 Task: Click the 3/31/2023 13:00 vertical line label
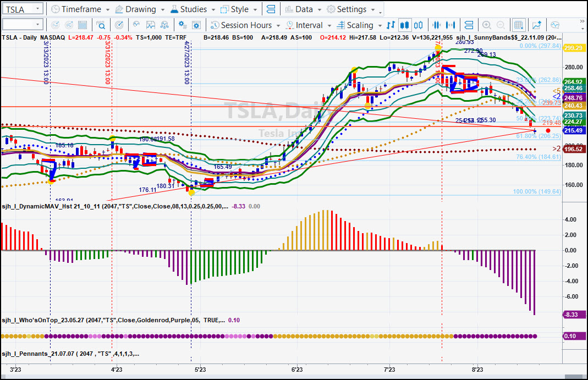(108, 63)
